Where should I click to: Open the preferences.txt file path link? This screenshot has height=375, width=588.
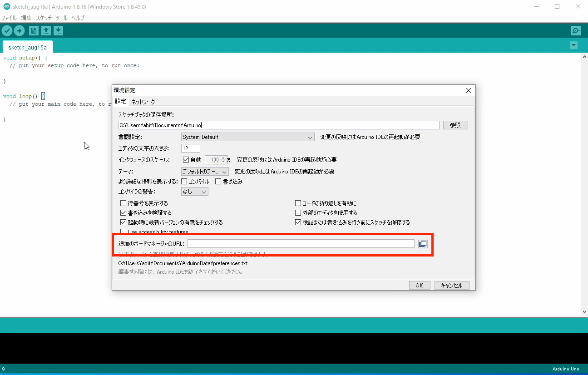(183, 263)
